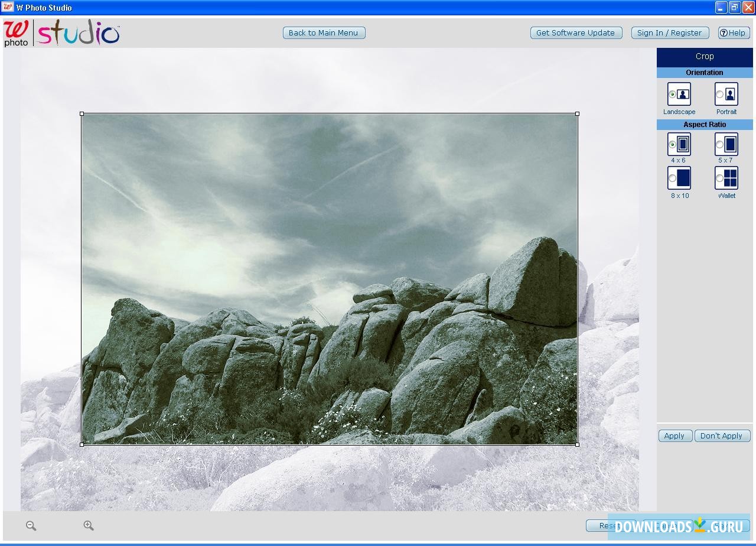Click the Landscape orientation picture icon

[683, 94]
